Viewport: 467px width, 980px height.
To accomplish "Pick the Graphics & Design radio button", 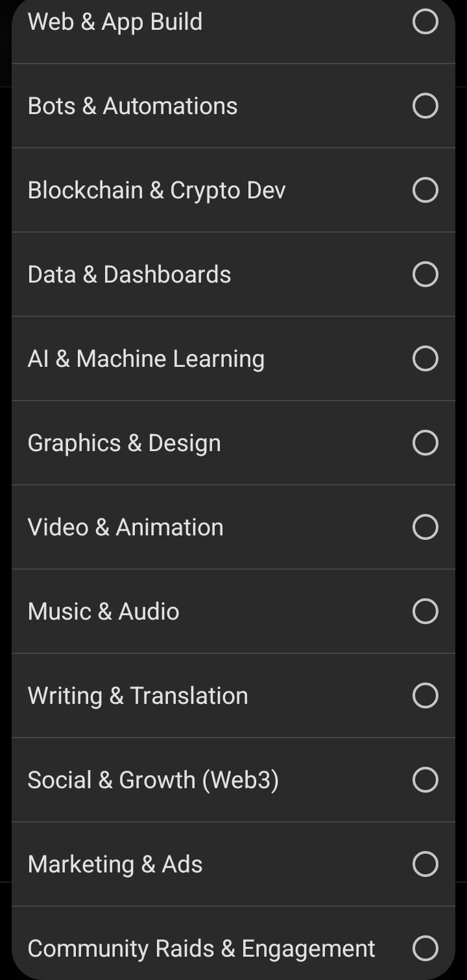I will (x=425, y=443).
